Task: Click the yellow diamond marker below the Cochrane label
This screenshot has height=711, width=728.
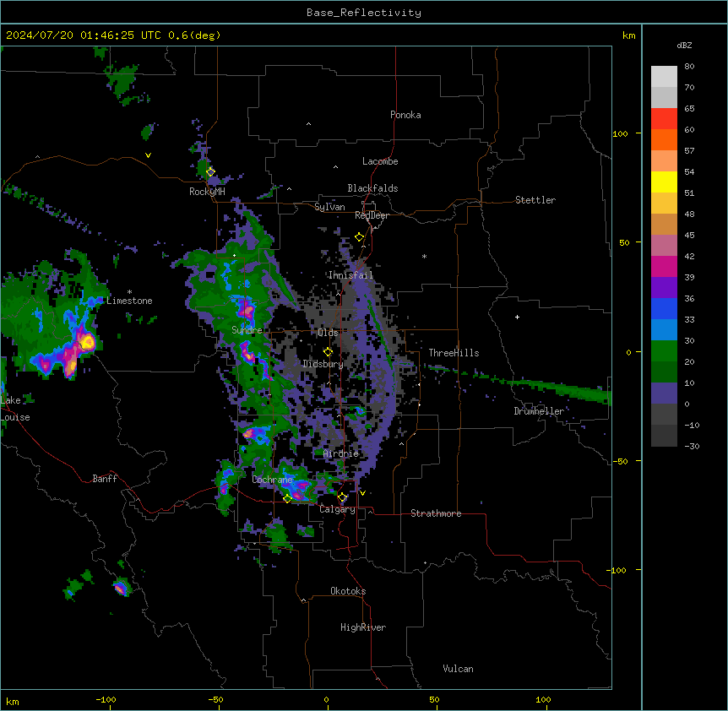Action: [x=287, y=498]
